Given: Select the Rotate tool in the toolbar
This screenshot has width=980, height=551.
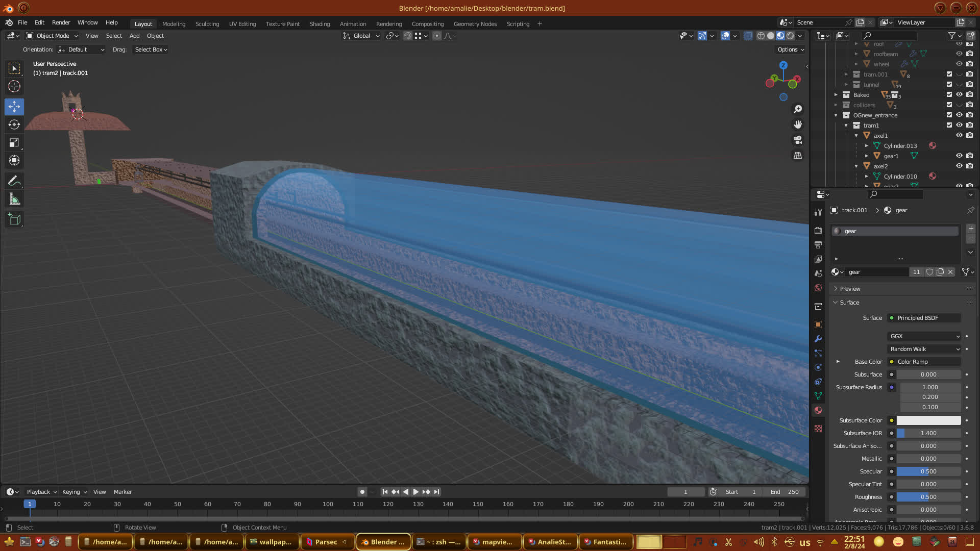Looking at the screenshot, I should point(14,124).
